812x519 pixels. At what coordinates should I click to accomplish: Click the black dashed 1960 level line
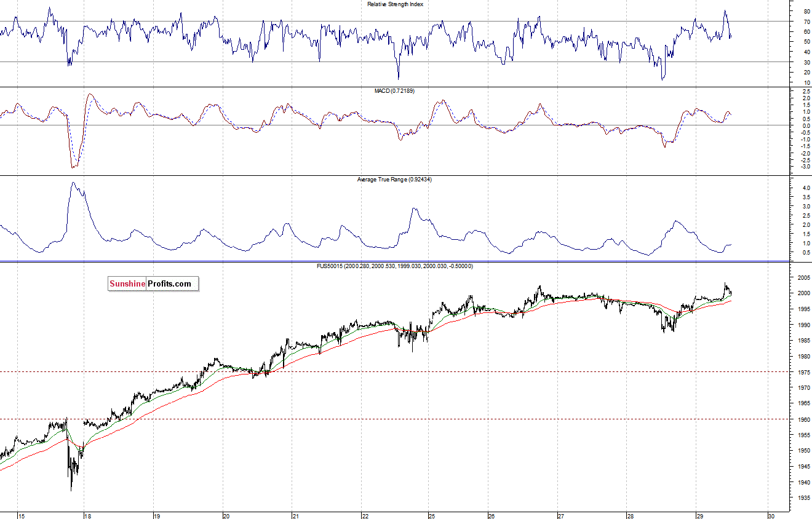[394, 419]
